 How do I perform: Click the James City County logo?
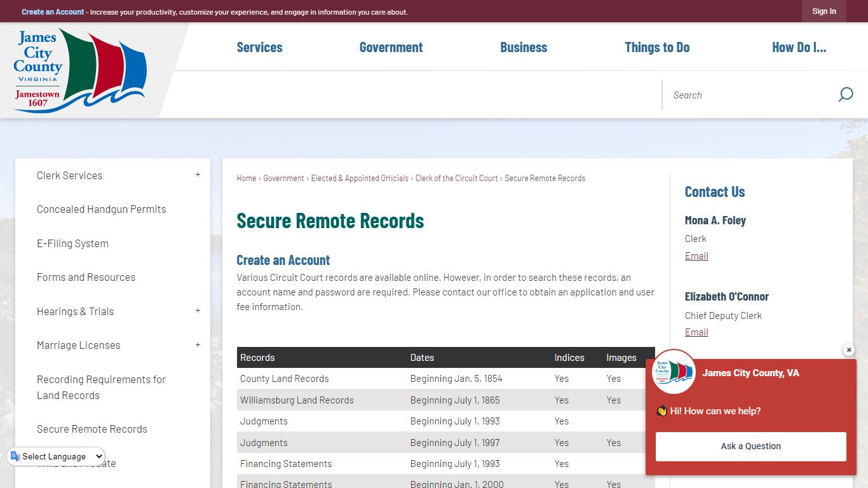(80, 71)
